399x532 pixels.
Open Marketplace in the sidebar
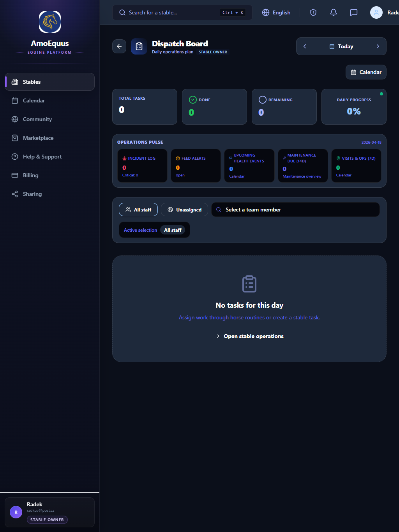click(x=38, y=138)
